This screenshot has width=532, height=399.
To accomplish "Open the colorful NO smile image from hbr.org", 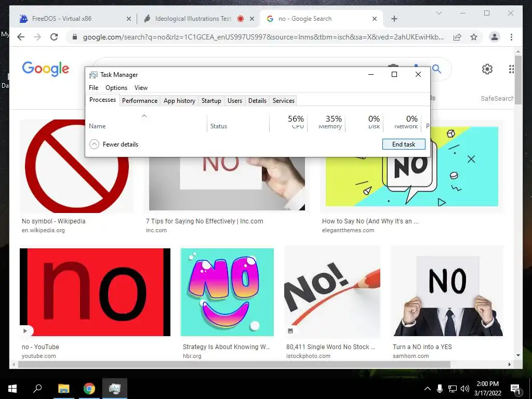I will [227, 292].
